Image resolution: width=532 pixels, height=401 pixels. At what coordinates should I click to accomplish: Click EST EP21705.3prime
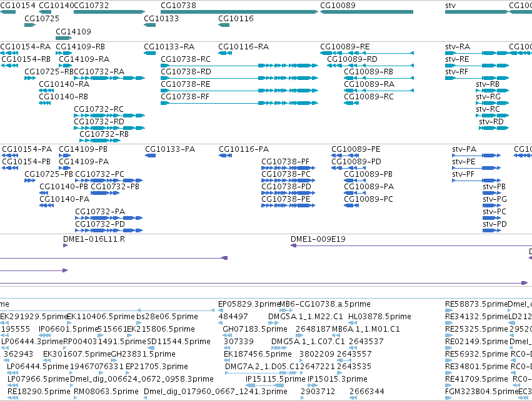[x=157, y=367]
